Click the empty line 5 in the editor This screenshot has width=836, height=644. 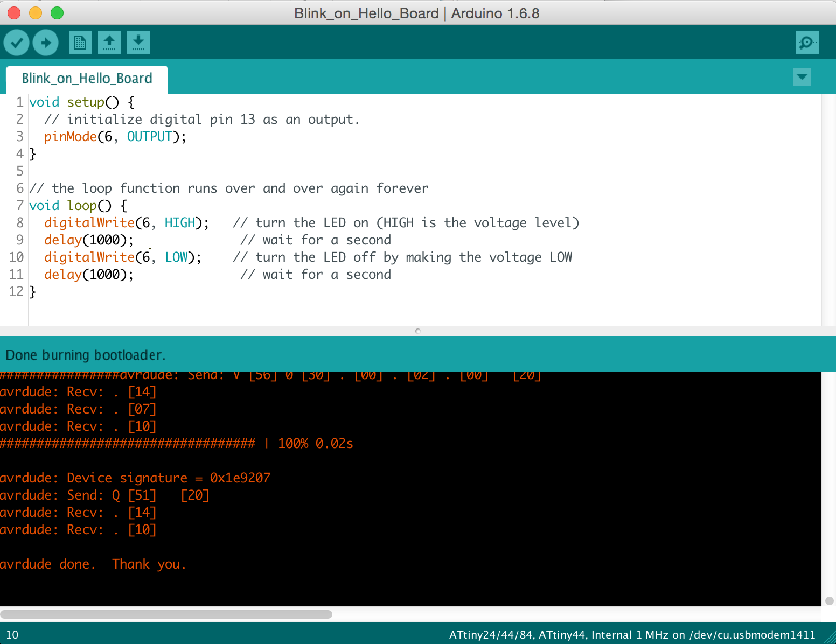[424, 171]
